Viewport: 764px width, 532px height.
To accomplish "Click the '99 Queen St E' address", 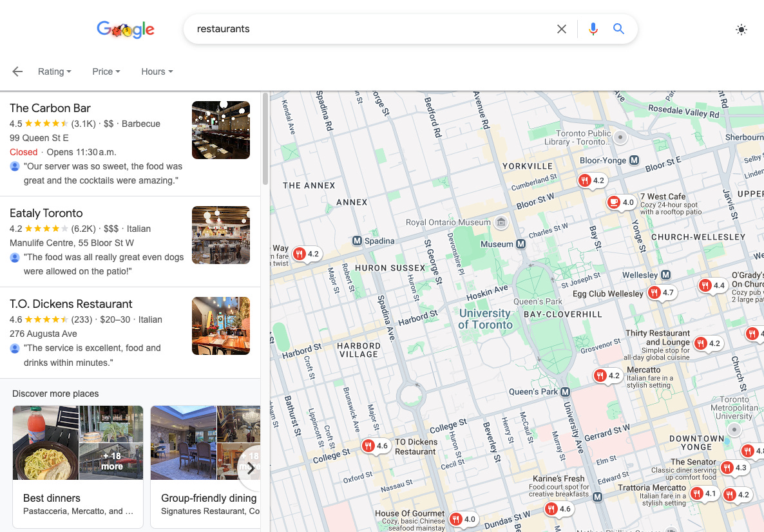I will coord(39,138).
